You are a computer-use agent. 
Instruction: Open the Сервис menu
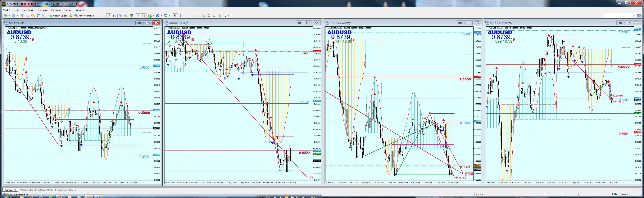point(56,10)
